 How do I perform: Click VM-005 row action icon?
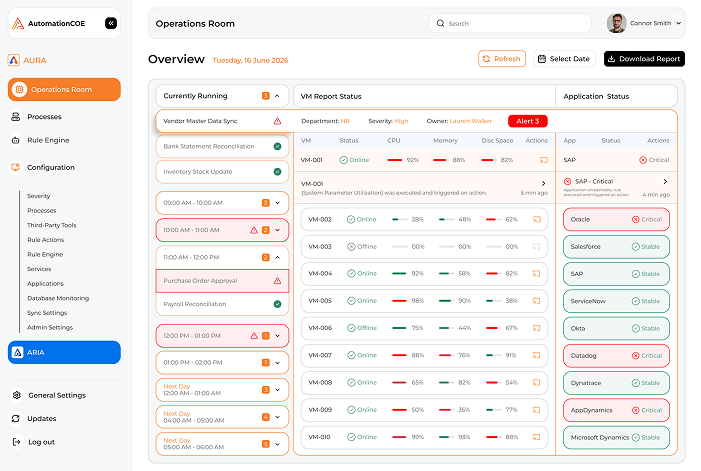(x=536, y=301)
